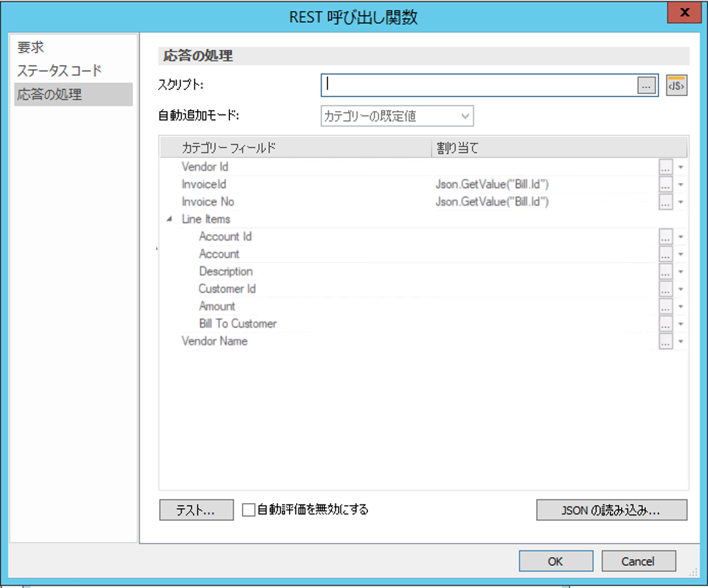
Task: Open ellipsis editor for Account Id row
Action: (x=666, y=237)
